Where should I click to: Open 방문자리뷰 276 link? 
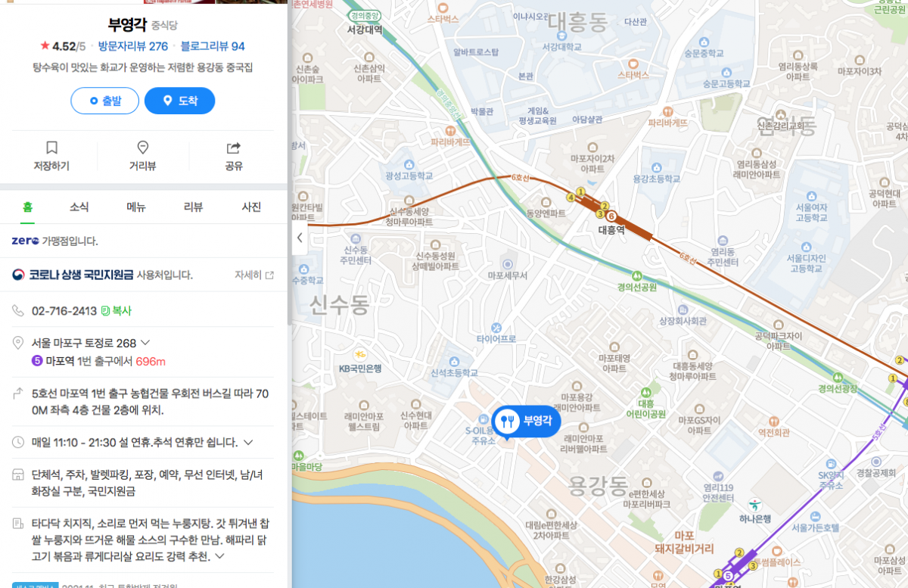pos(133,46)
